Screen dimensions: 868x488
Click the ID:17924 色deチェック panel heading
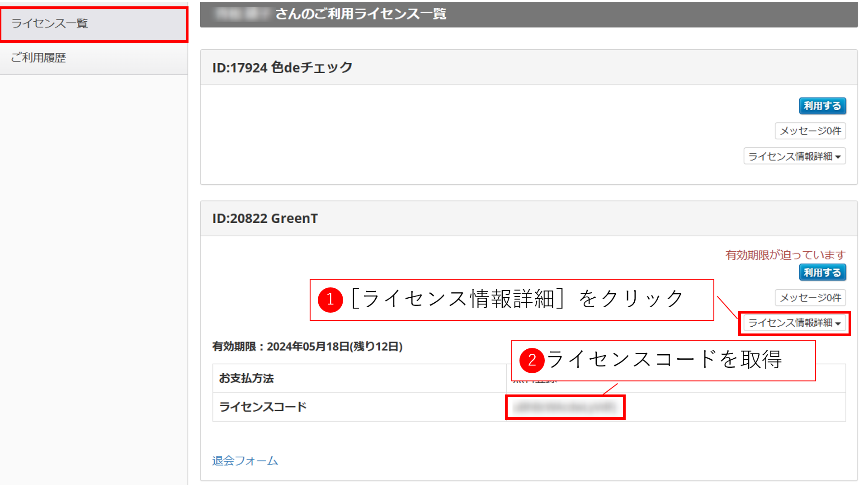click(283, 68)
